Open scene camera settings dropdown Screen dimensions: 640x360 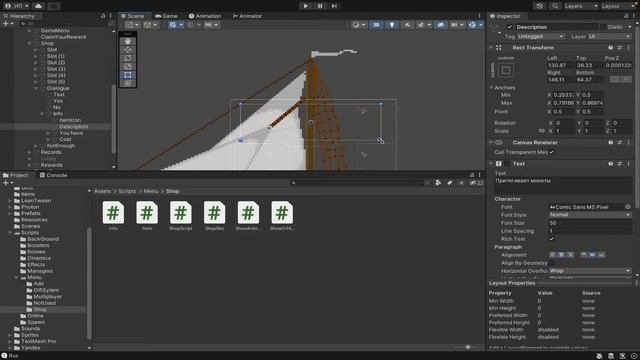point(457,25)
